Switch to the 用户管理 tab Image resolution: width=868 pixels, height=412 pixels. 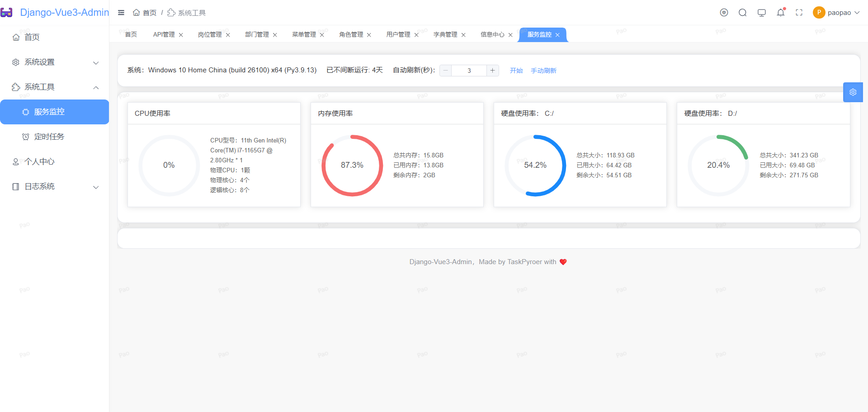(x=398, y=35)
